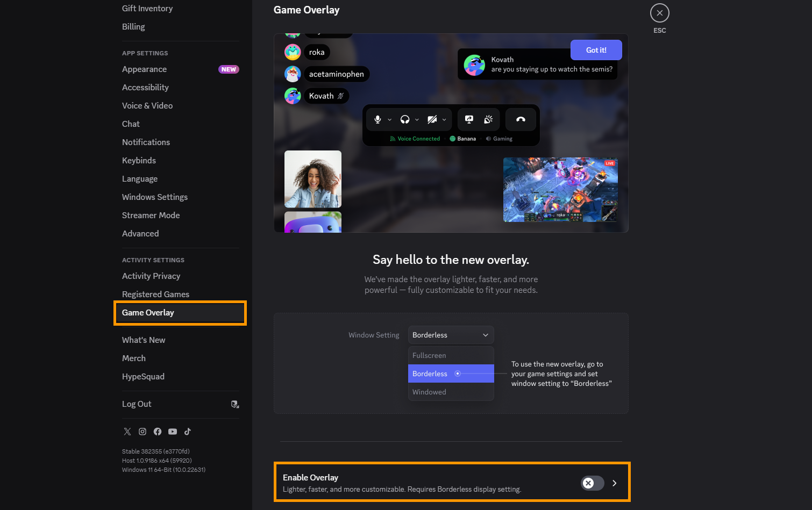Click the hang up phone icon

(x=521, y=119)
